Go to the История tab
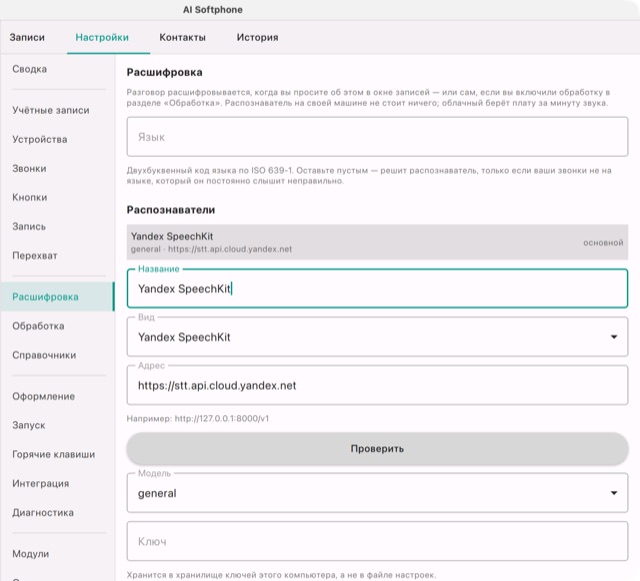640x581 pixels. [x=257, y=37]
